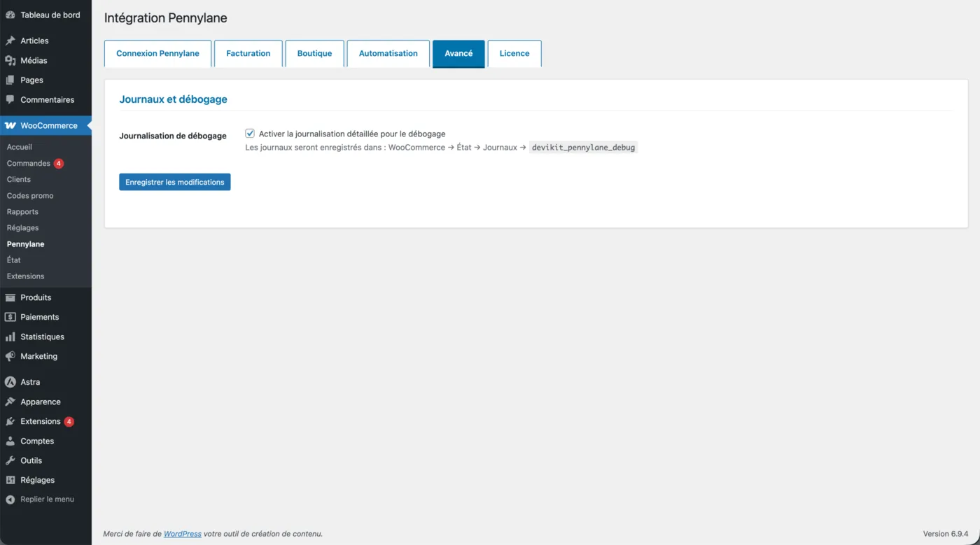Viewport: 980px width, 545px height.
Task: Click the Outils wrench icon
Action: point(10,460)
